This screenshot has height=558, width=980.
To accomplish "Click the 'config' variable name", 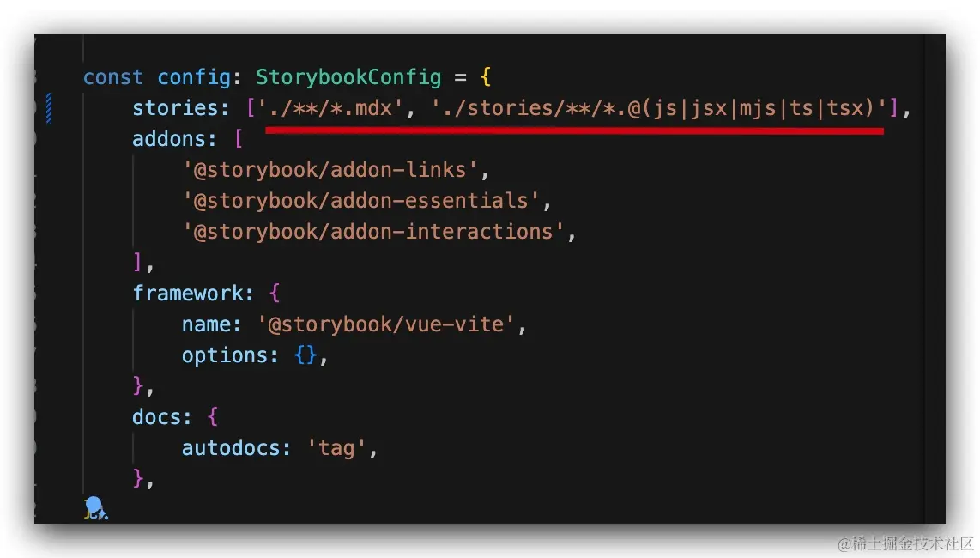I will tap(195, 77).
